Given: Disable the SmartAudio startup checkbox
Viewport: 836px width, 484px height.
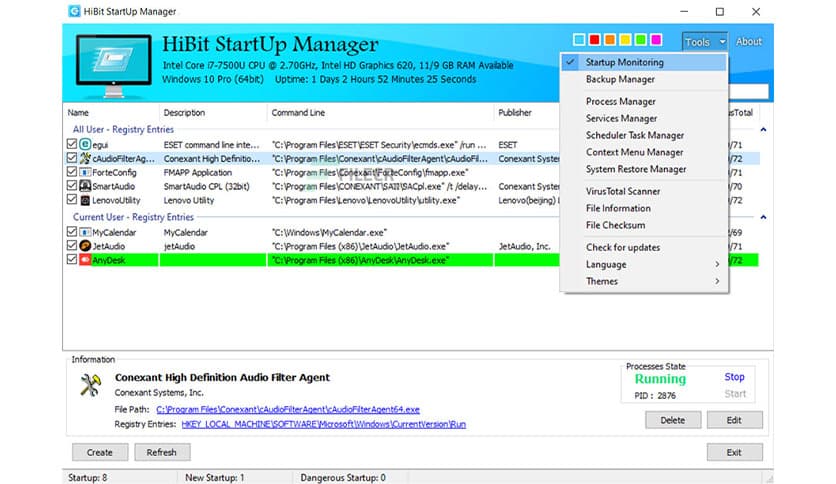Looking at the screenshot, I should point(72,185).
